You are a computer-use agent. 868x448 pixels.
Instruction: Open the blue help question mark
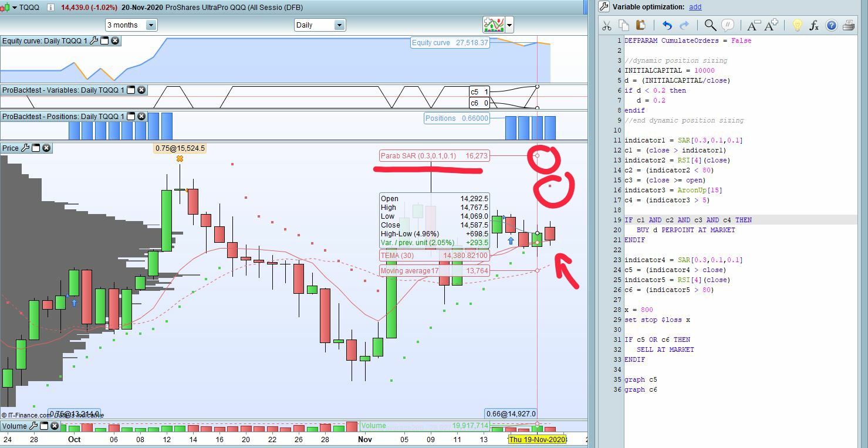pos(831,25)
